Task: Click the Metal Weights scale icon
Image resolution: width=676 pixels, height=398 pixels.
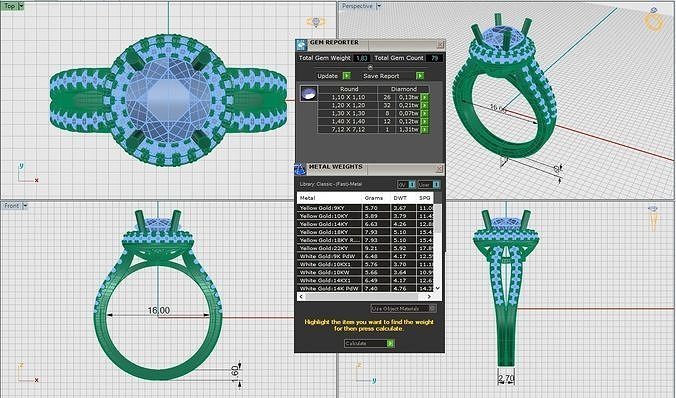Action: (x=300, y=169)
